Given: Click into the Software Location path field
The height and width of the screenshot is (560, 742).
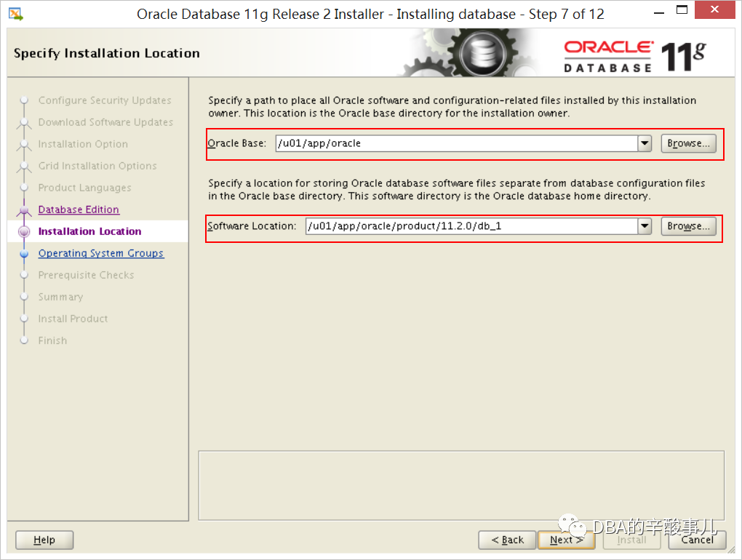Looking at the screenshot, I should coord(472,226).
